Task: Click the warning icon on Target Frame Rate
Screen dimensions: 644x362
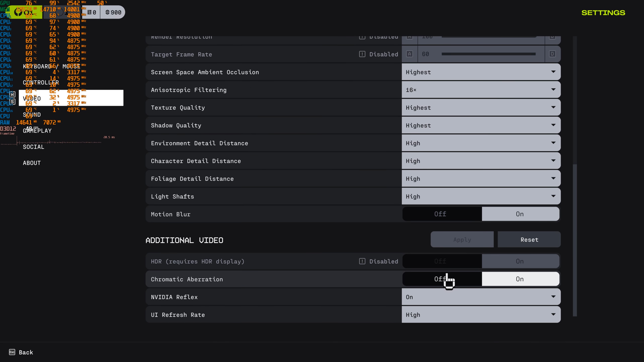Action: tap(362, 54)
